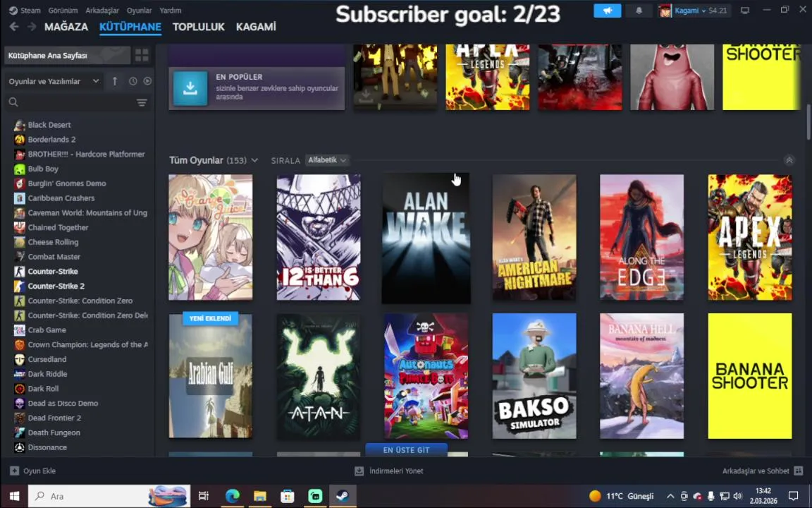Open the Oyunlar menu
The height and width of the screenshot is (508, 812).
point(140,11)
